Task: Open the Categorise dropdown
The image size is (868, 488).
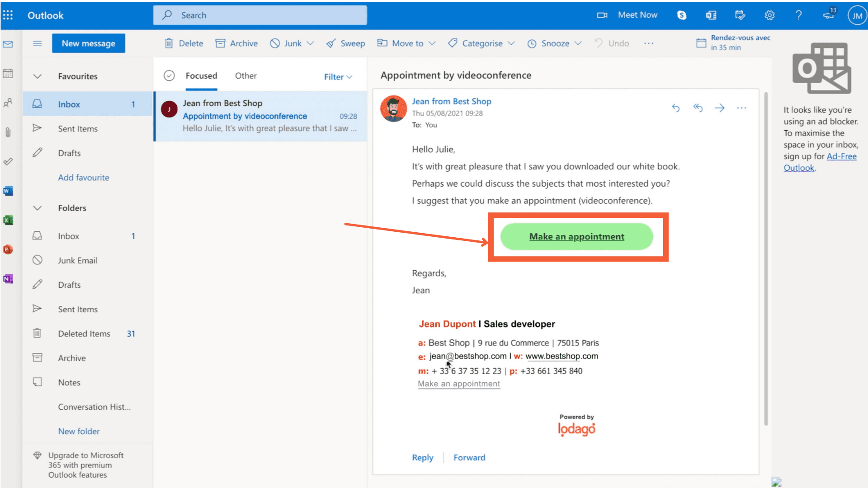Action: [481, 43]
